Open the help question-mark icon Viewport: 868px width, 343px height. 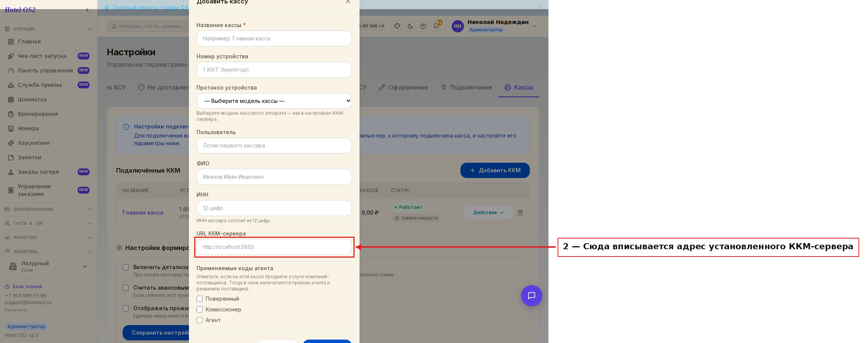(x=423, y=26)
